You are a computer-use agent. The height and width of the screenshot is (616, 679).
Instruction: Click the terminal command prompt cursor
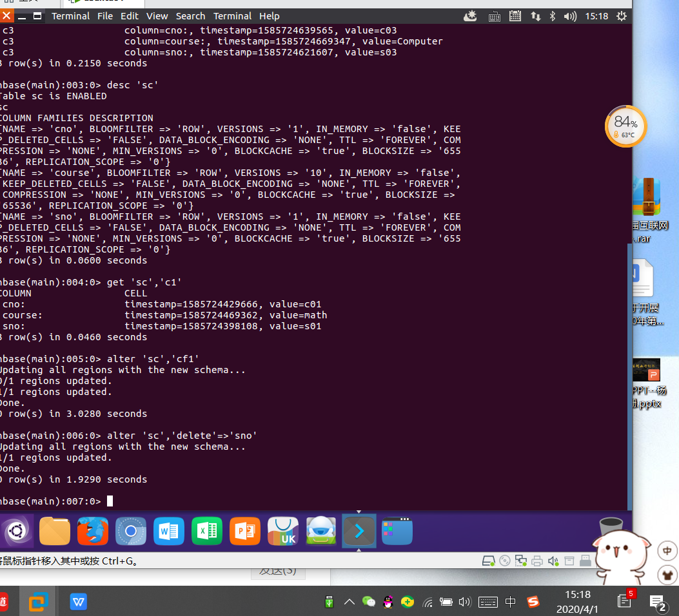(110, 501)
